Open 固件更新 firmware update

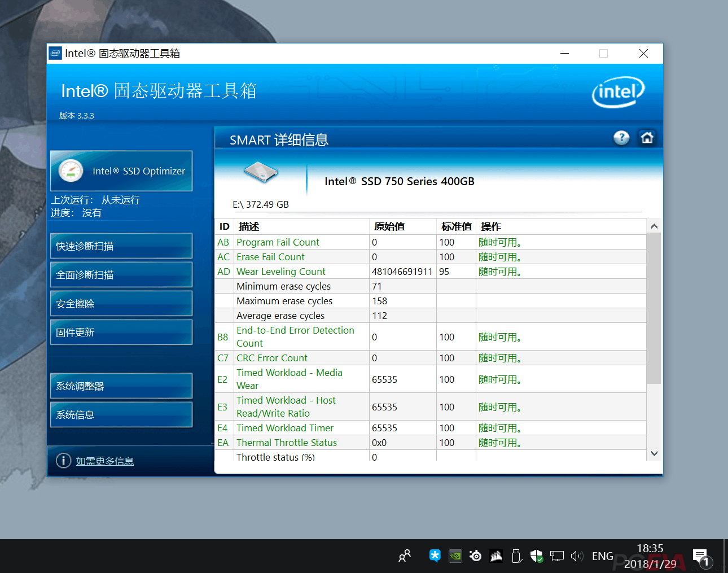pyautogui.click(x=121, y=333)
